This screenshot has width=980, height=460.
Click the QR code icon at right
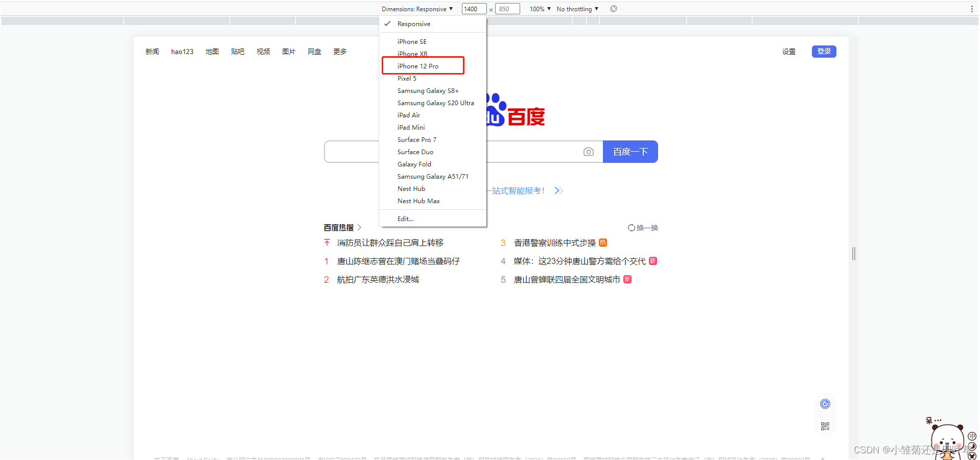click(825, 426)
